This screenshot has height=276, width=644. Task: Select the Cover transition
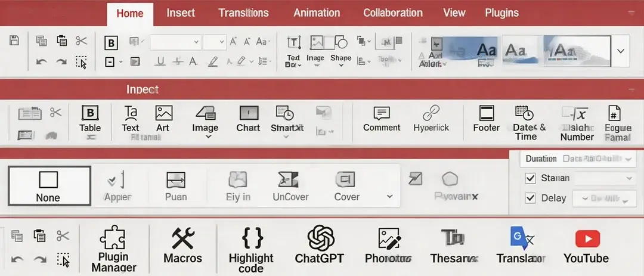point(346,187)
